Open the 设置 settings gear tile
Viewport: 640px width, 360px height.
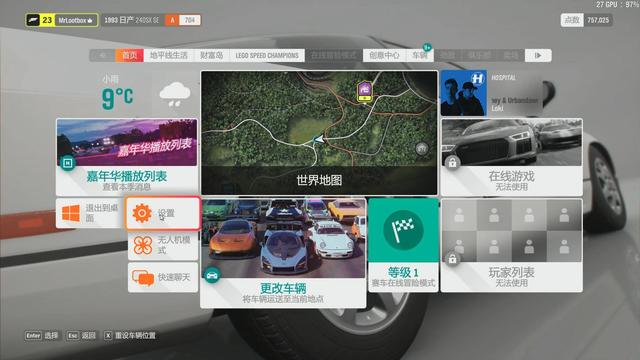point(163,213)
